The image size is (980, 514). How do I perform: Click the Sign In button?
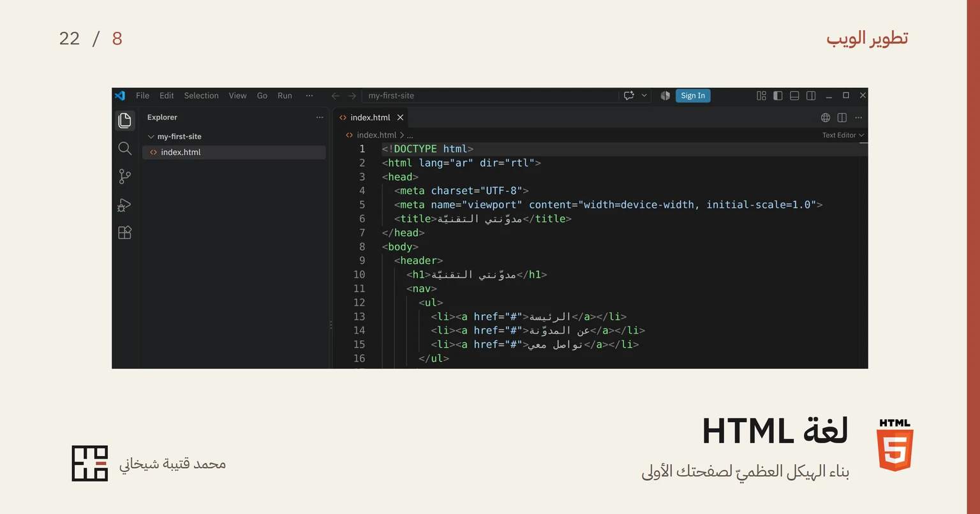tap(693, 96)
